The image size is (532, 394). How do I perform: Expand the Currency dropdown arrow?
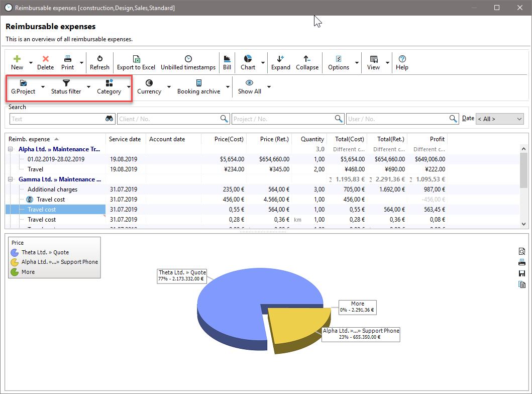click(x=169, y=87)
